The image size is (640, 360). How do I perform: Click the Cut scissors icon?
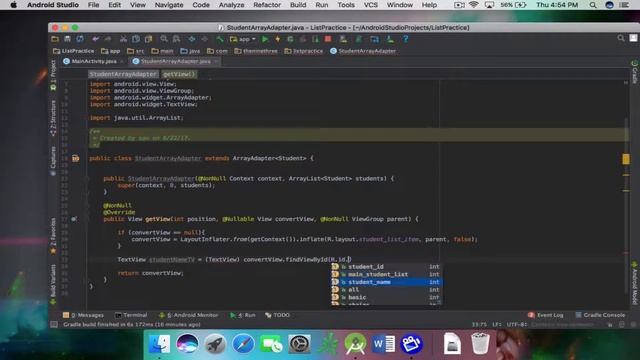(x=123, y=39)
